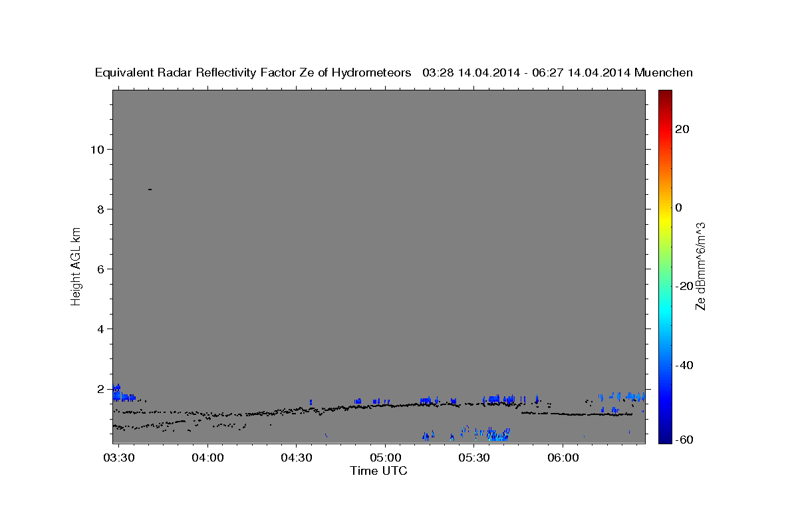This screenshot has height=532, width=798.
Task: Click the 04:00 time tick label
Action: [x=207, y=459]
